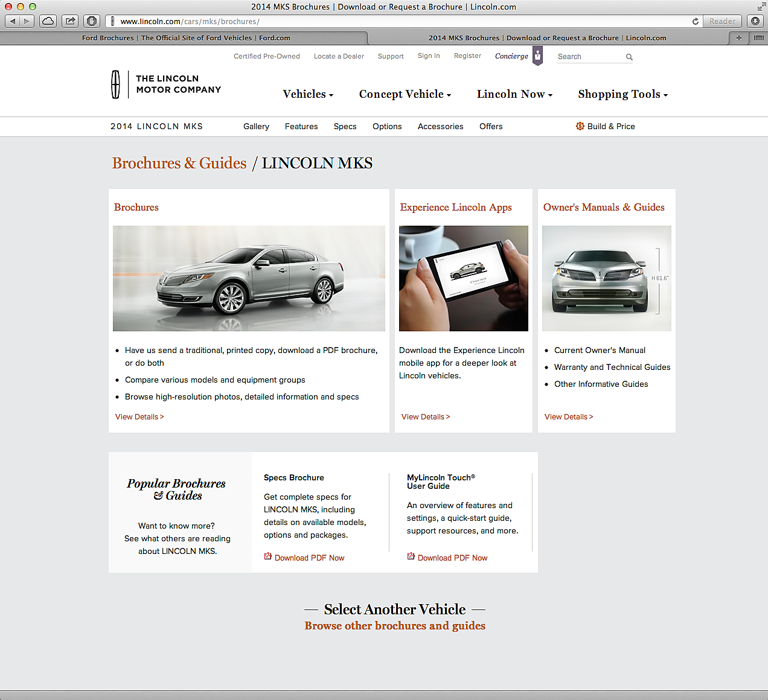Go forward using the Safari forward arrow

tap(27, 21)
